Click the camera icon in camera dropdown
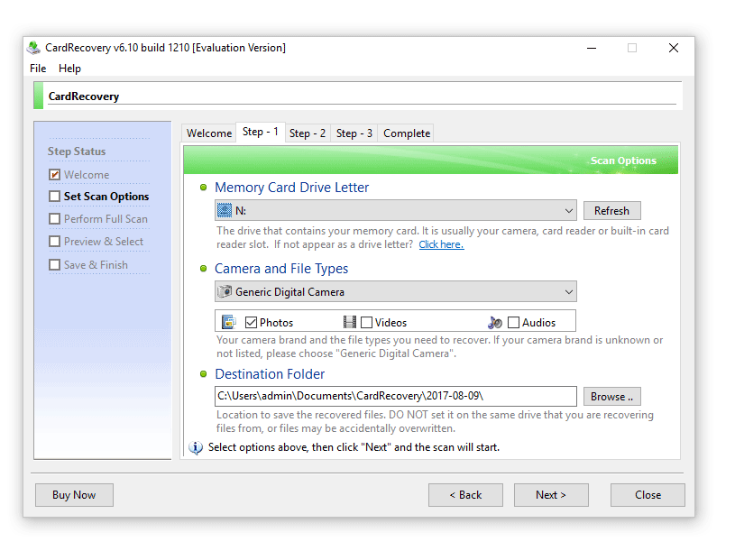The width and height of the screenshot is (735, 560). 225,292
